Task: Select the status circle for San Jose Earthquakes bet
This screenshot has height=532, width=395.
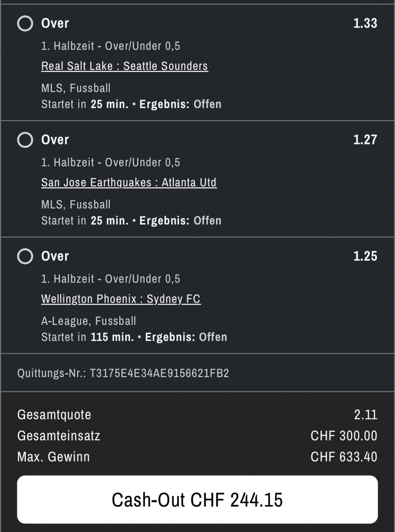Action: click(x=25, y=140)
